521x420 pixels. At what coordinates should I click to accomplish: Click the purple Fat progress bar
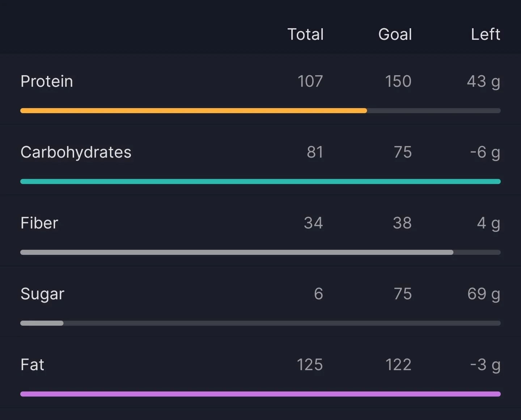tap(260, 394)
